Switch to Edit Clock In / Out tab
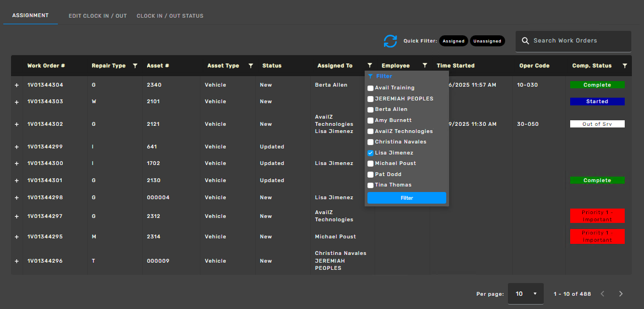Viewport: 644px width, 309px height. pyautogui.click(x=98, y=16)
